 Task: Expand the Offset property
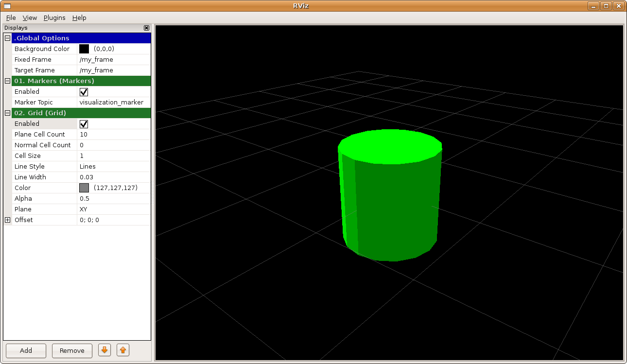(7, 220)
